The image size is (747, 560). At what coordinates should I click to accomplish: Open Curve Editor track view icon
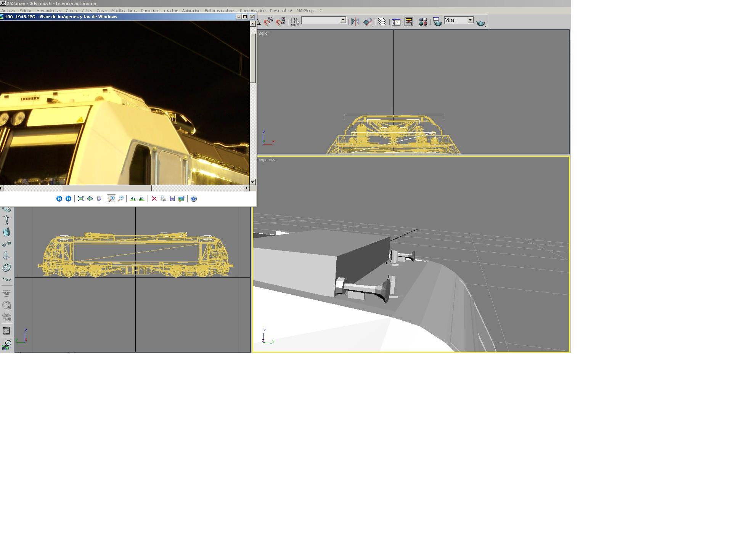396,22
